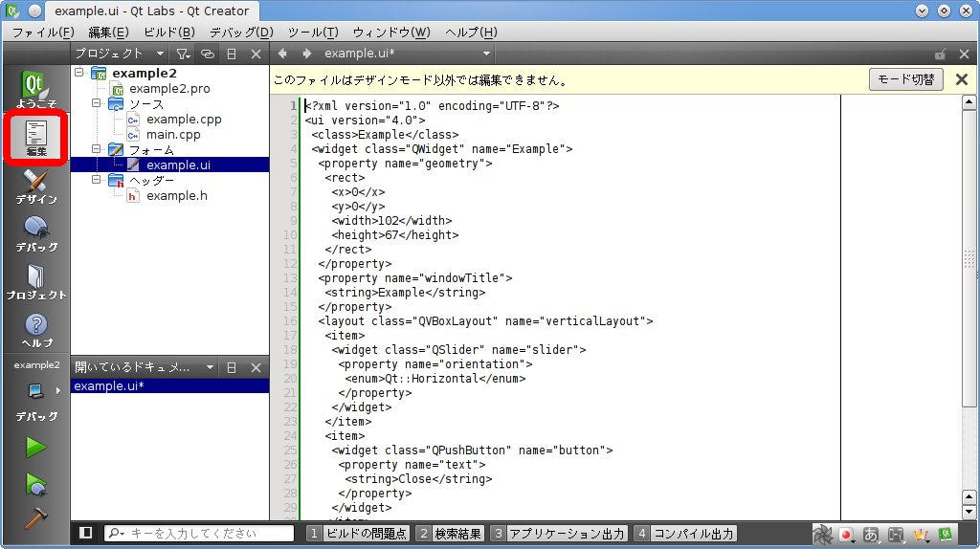Click the モード切替 button
The width and height of the screenshot is (980, 549).
tap(905, 79)
